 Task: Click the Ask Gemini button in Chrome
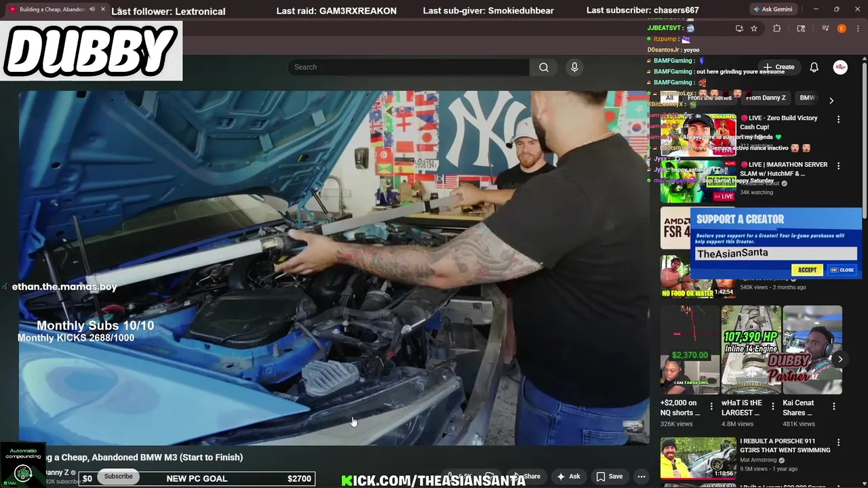point(773,9)
